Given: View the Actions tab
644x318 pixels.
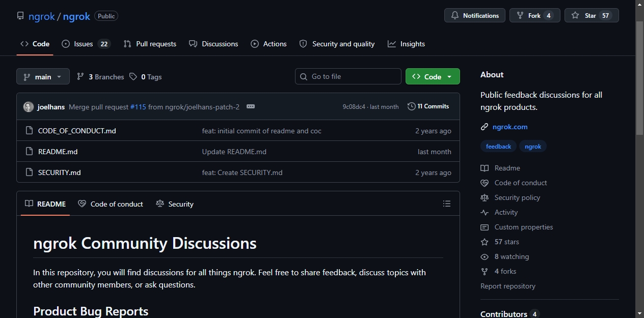Looking at the screenshot, I should tap(269, 44).
